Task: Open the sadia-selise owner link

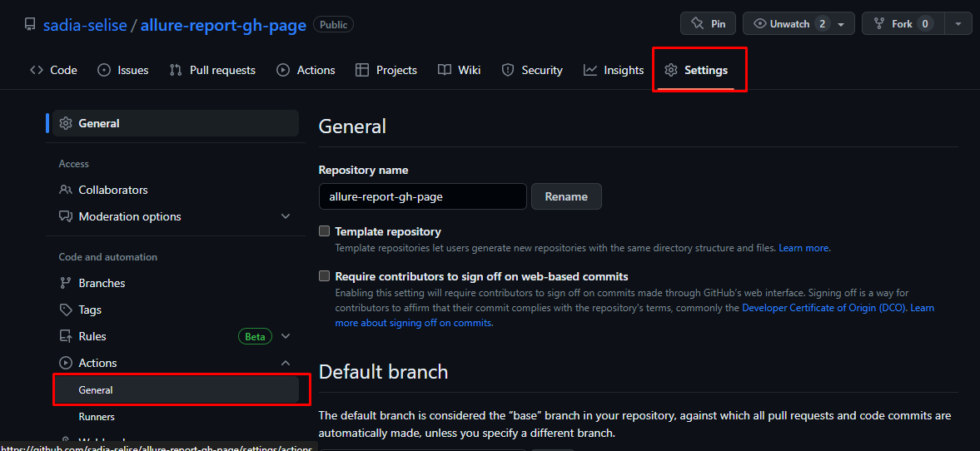Action: point(85,25)
